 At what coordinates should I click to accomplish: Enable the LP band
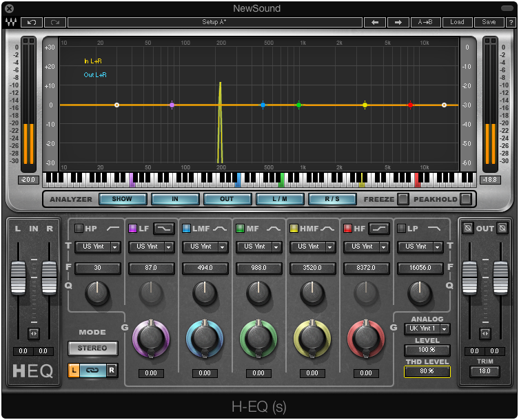[x=402, y=228]
